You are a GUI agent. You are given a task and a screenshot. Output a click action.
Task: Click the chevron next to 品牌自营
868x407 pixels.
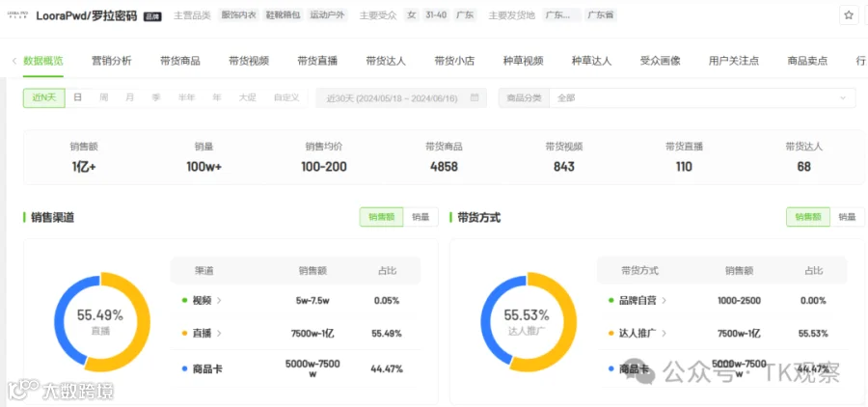665,301
